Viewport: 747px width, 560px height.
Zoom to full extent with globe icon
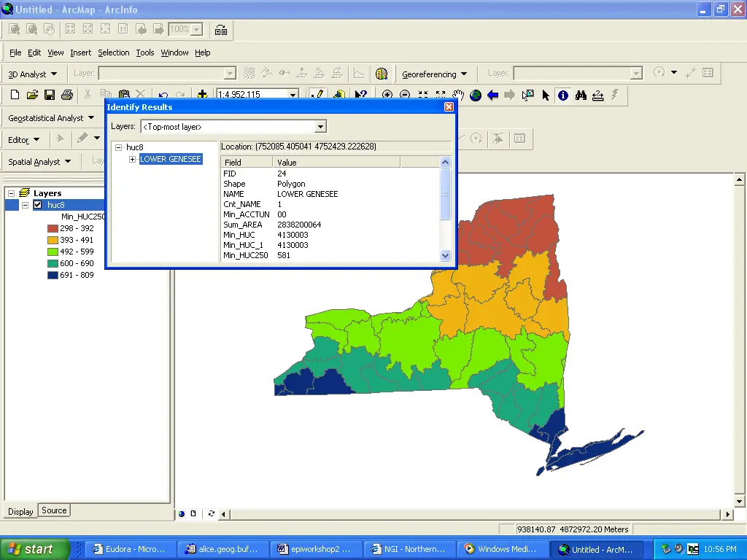(x=476, y=96)
